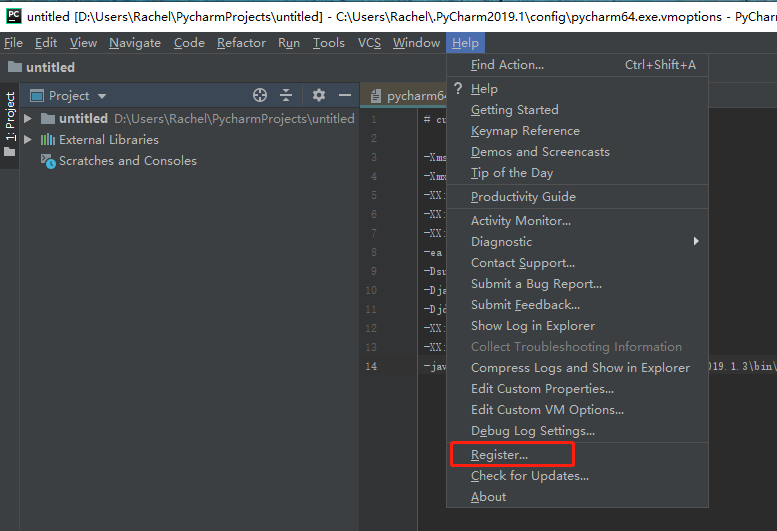
Task: Choose Find Action... from Help menu
Action: (x=577, y=65)
